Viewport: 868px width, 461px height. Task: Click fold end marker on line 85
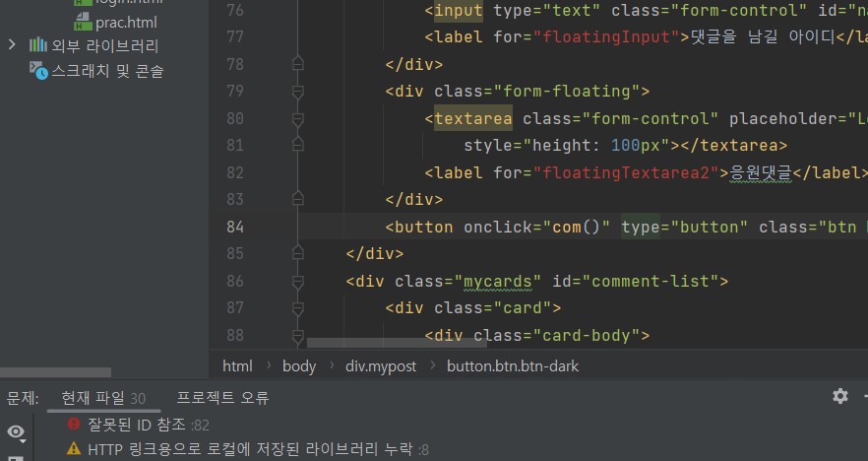[298, 252]
